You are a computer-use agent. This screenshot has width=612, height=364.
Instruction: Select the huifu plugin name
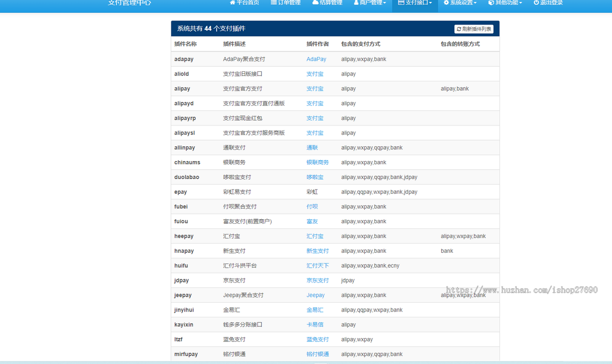(181, 266)
